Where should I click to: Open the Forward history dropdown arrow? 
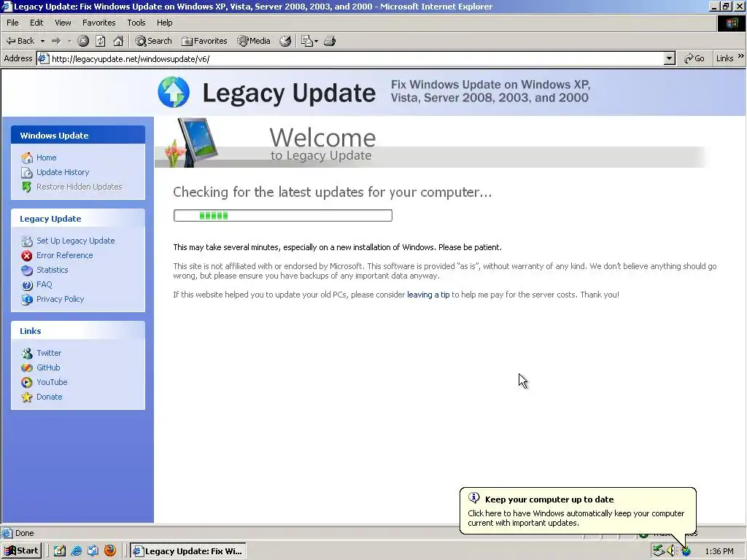tap(69, 41)
